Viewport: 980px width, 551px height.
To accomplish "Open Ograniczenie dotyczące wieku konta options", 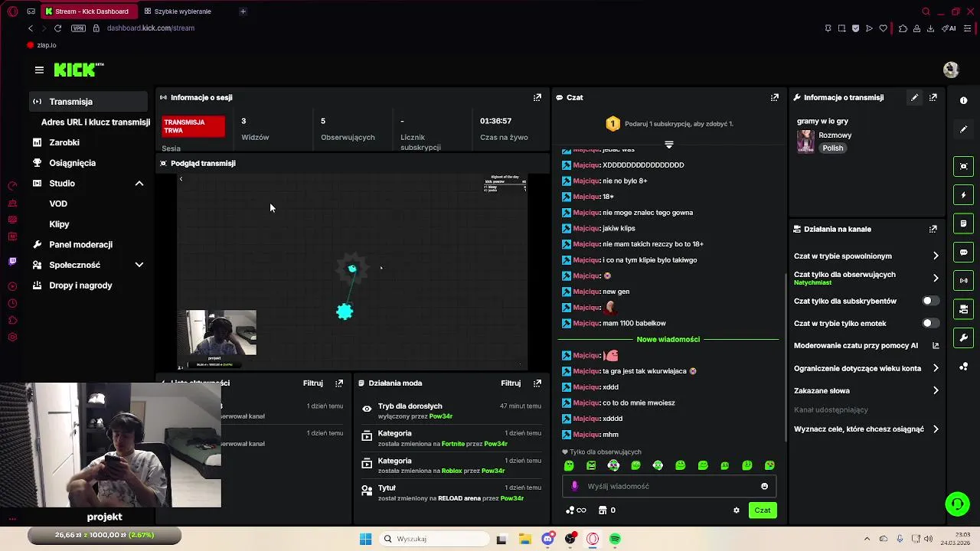I will pyautogui.click(x=865, y=368).
